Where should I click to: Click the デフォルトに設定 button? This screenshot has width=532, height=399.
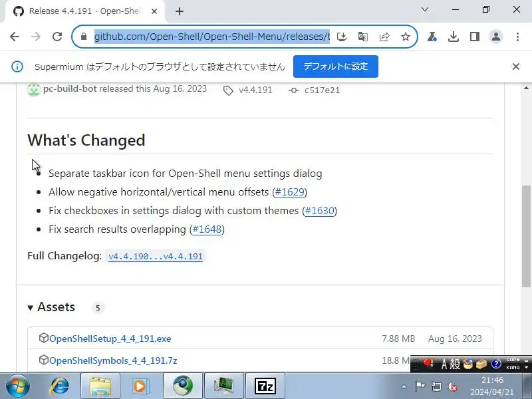pyautogui.click(x=336, y=66)
